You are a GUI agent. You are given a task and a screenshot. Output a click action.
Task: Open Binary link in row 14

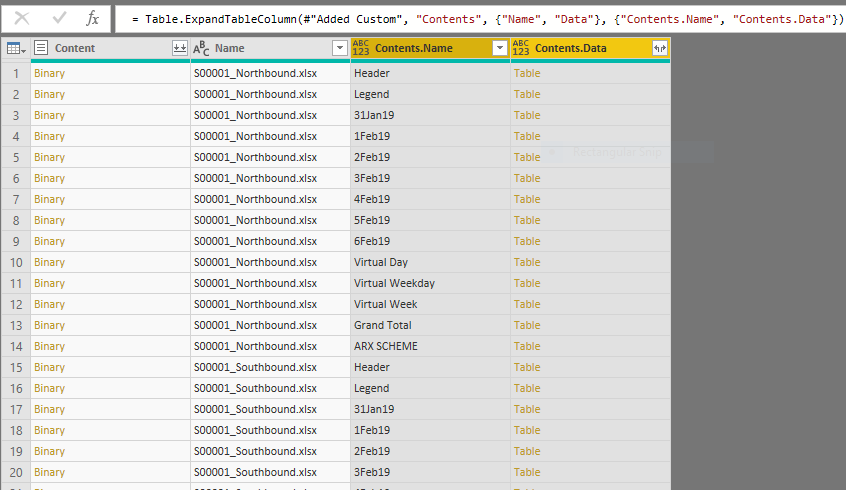click(49, 346)
